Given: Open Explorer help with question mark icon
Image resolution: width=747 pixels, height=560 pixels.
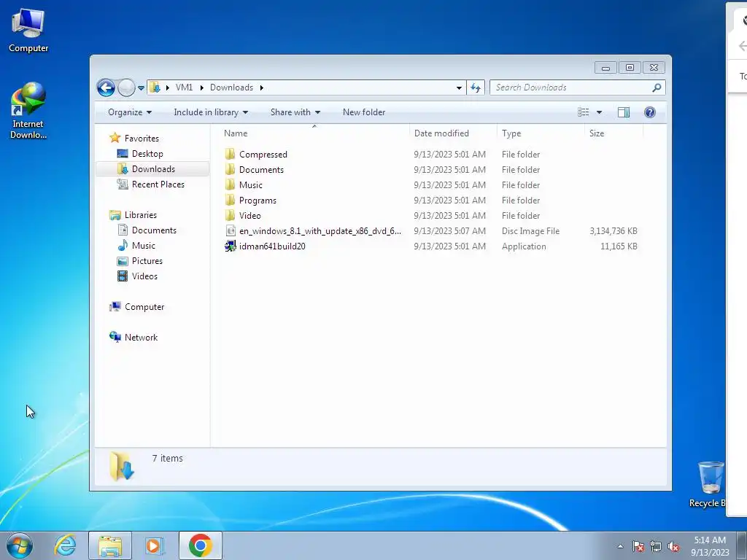Looking at the screenshot, I should click(x=650, y=112).
